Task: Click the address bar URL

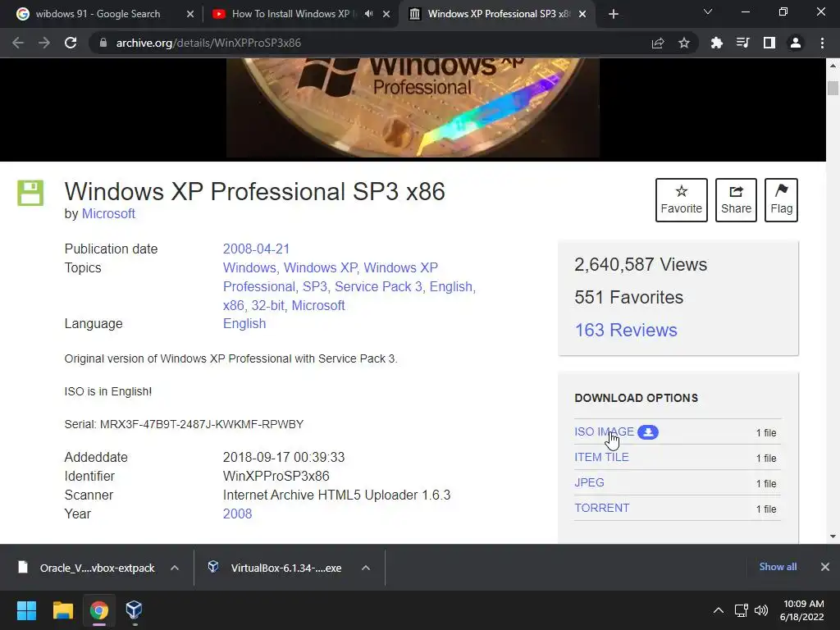Action: (x=208, y=43)
